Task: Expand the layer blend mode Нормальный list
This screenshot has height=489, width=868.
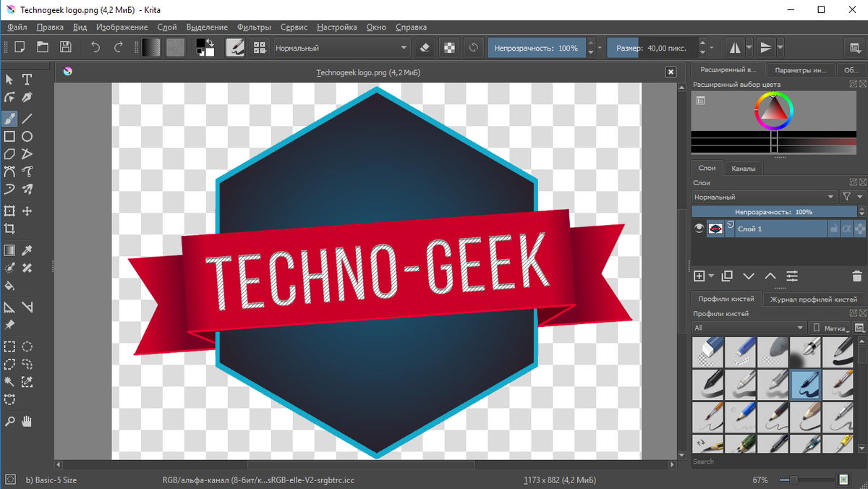Action: click(764, 197)
